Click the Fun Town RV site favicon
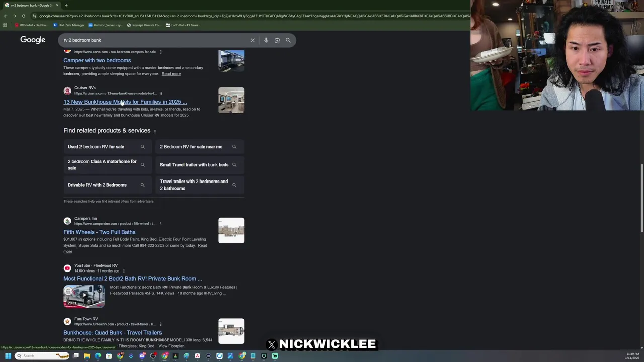Image resolution: width=644 pixels, height=362 pixels. 67,322
